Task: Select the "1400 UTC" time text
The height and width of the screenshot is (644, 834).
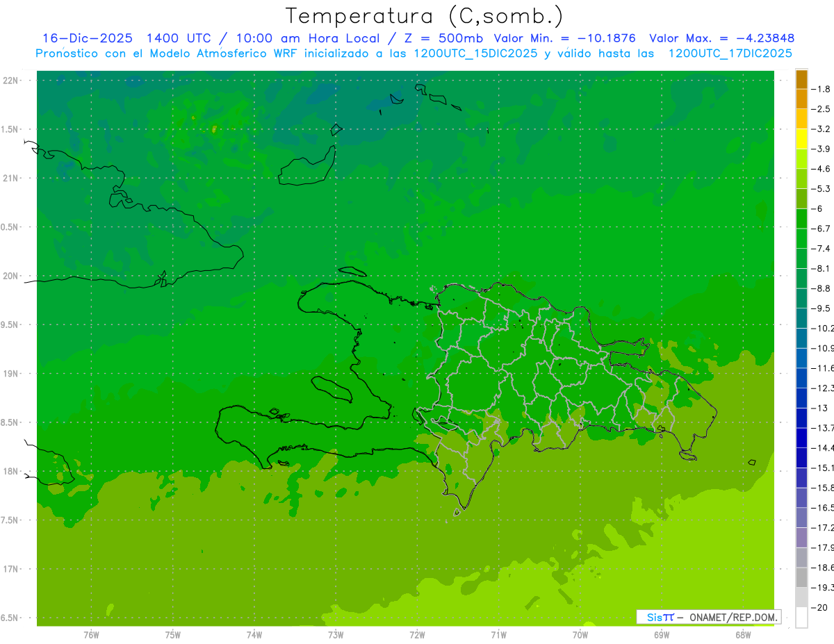Action: (x=178, y=38)
